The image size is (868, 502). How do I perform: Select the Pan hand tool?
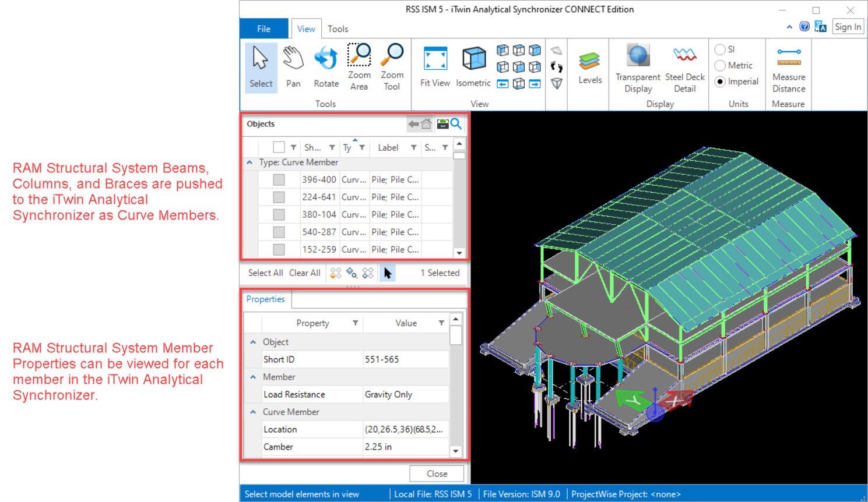293,67
